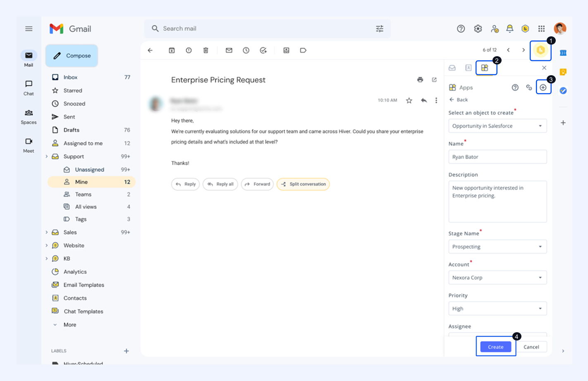Open the Hiver panel icon

[540, 50]
